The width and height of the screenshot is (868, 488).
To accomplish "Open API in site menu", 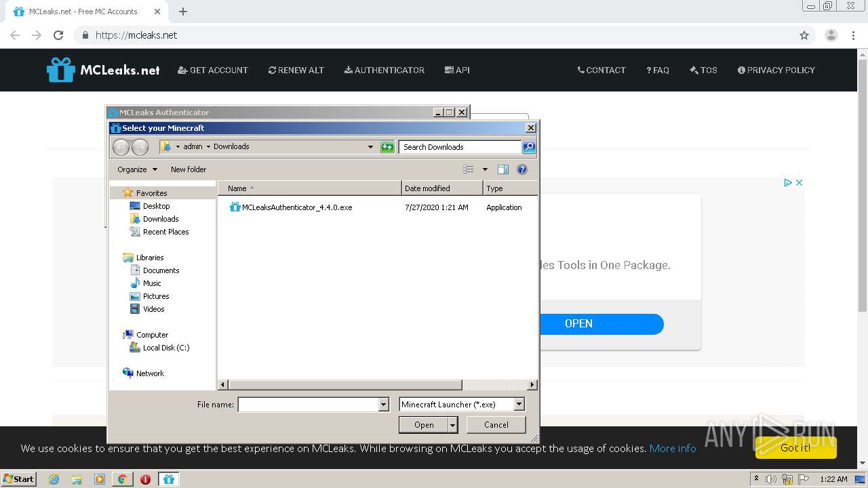I will pos(457,70).
